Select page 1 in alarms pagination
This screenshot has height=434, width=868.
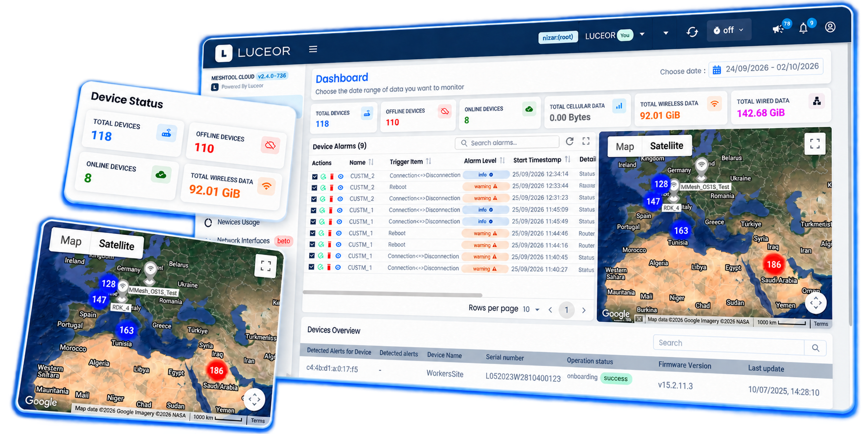[x=567, y=310]
